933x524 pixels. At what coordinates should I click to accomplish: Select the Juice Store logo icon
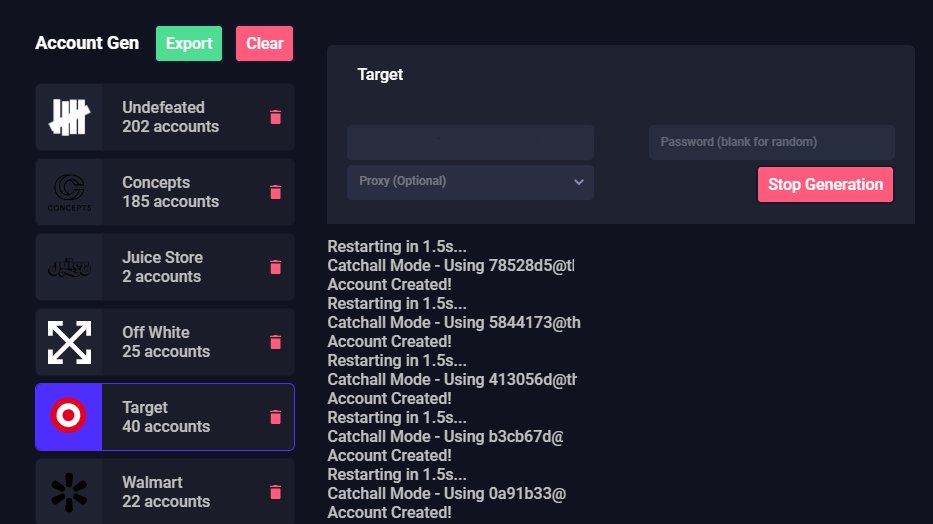coord(69,268)
